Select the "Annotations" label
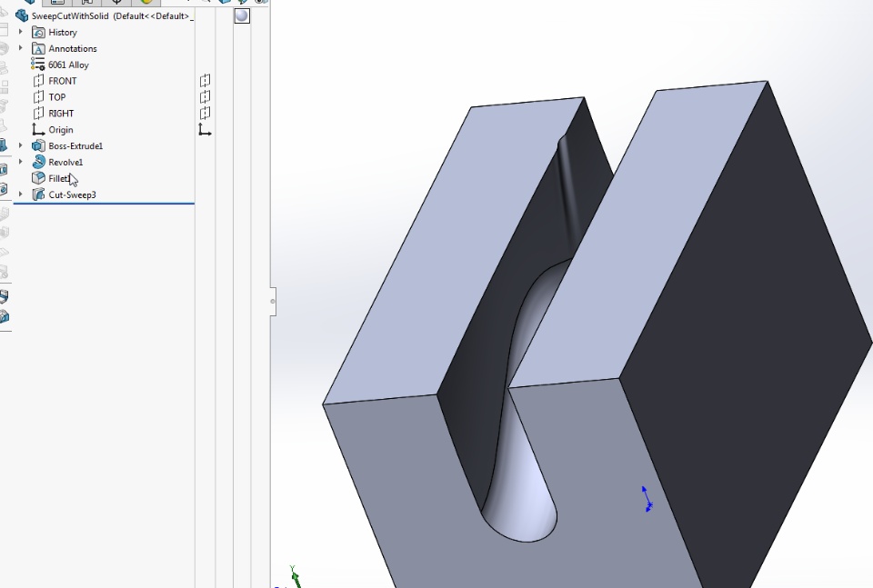The image size is (873, 588). click(x=73, y=48)
